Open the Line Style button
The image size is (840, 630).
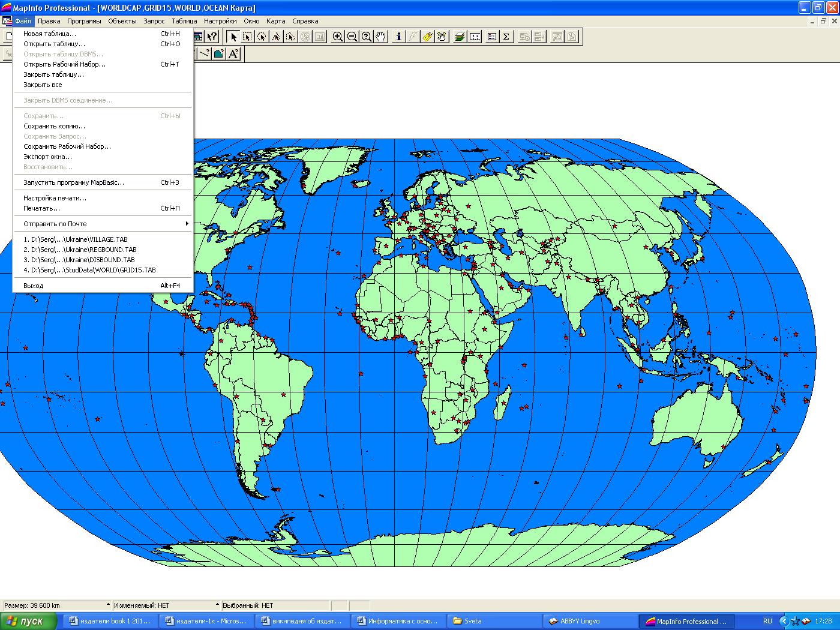205,53
